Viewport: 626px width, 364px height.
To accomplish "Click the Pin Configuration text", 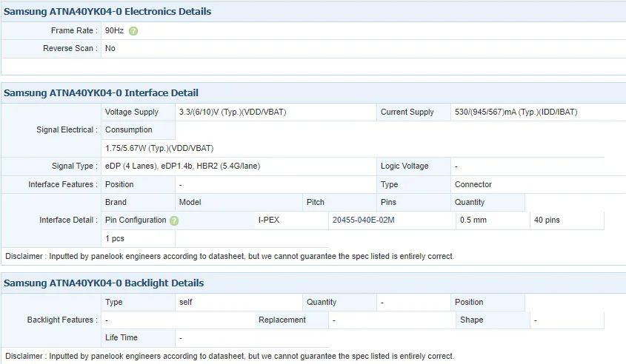I will [x=136, y=220].
